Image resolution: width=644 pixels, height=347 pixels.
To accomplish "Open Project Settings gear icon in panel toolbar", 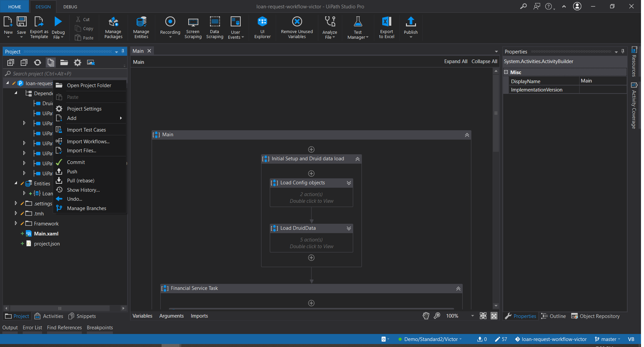I will pos(77,62).
